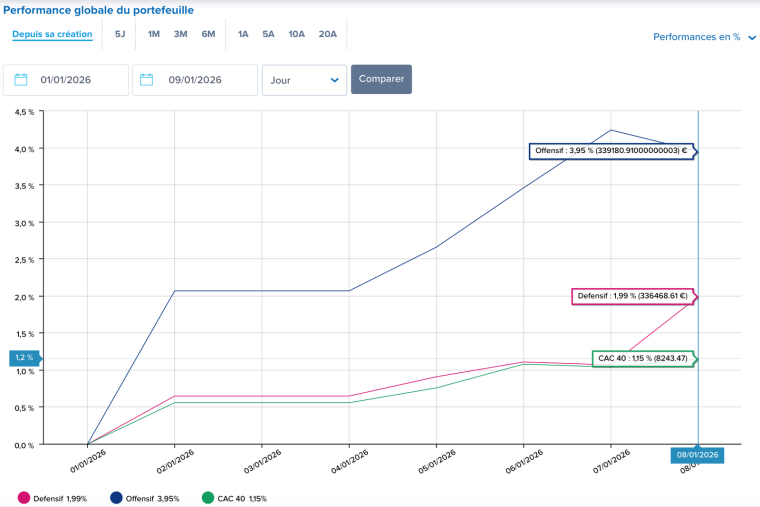Image resolution: width=760 pixels, height=507 pixels.
Task: Select the 5A period
Action: (x=268, y=34)
